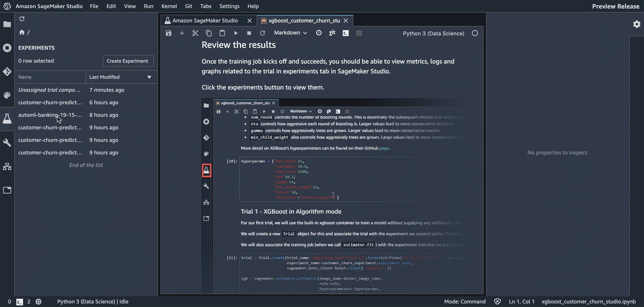Click the clock icon in notebook toolbar
644x307 pixels.
[x=319, y=33]
